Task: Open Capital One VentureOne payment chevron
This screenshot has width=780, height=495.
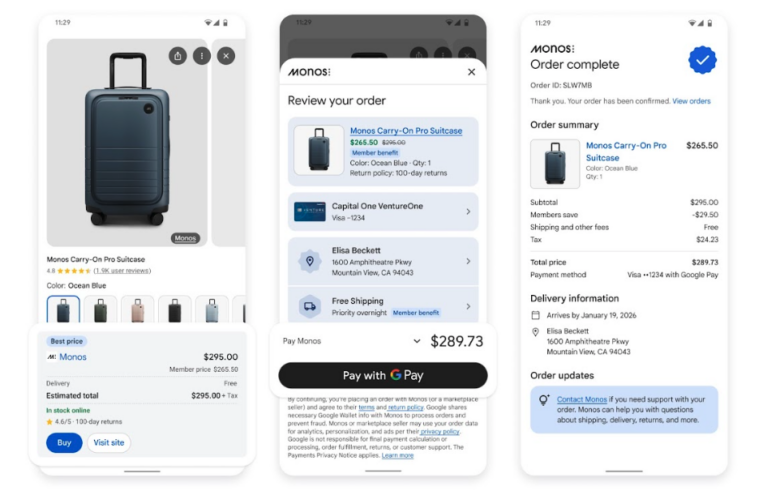Action: 468,211
